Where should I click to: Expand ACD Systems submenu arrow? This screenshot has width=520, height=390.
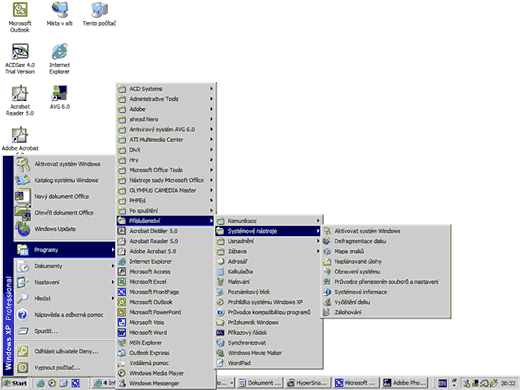tap(211, 89)
